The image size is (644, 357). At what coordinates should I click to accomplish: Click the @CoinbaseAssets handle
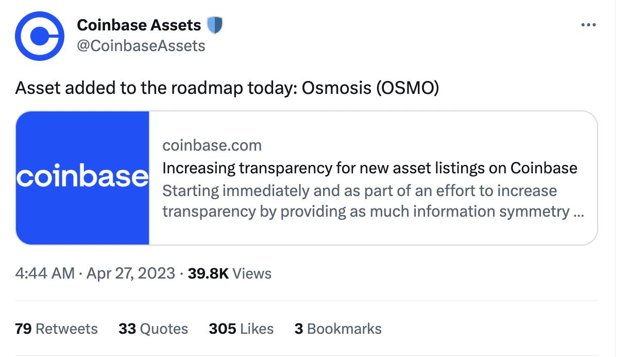[142, 45]
